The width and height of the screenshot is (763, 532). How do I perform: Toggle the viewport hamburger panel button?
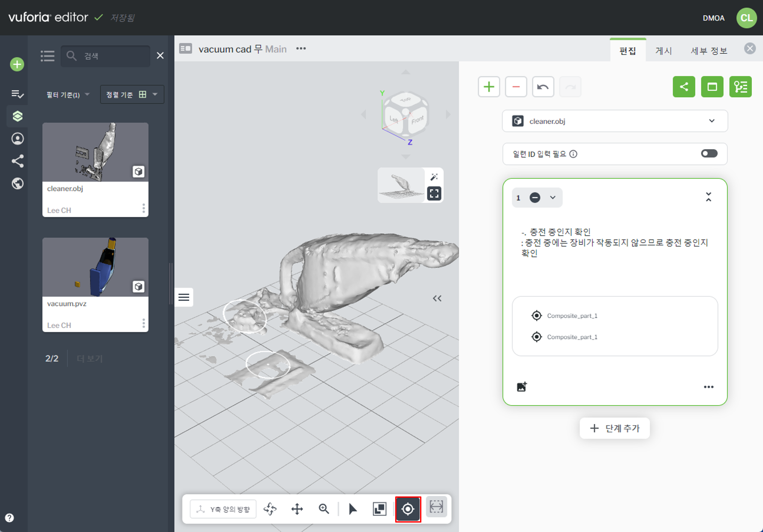(184, 297)
